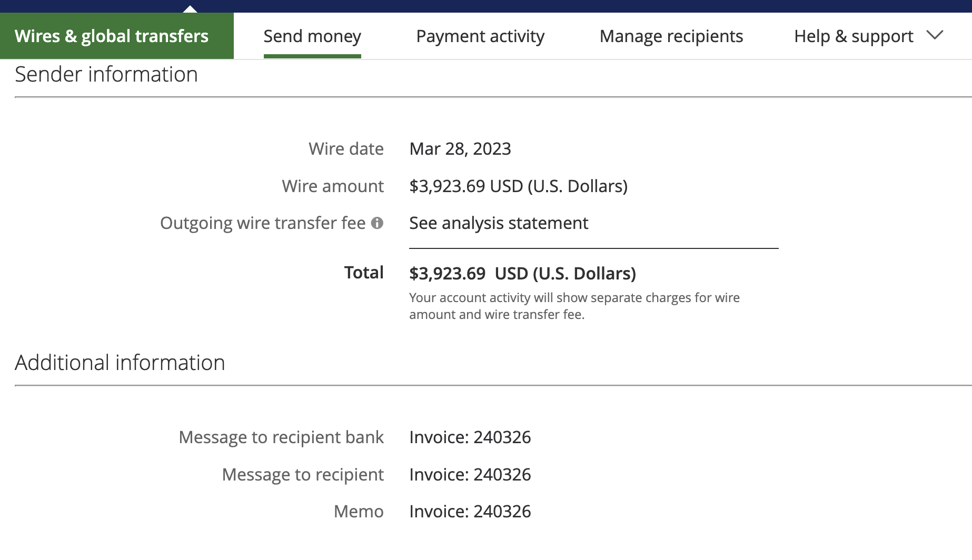Click the Sender information heading
The image size is (972, 560).
pos(106,74)
